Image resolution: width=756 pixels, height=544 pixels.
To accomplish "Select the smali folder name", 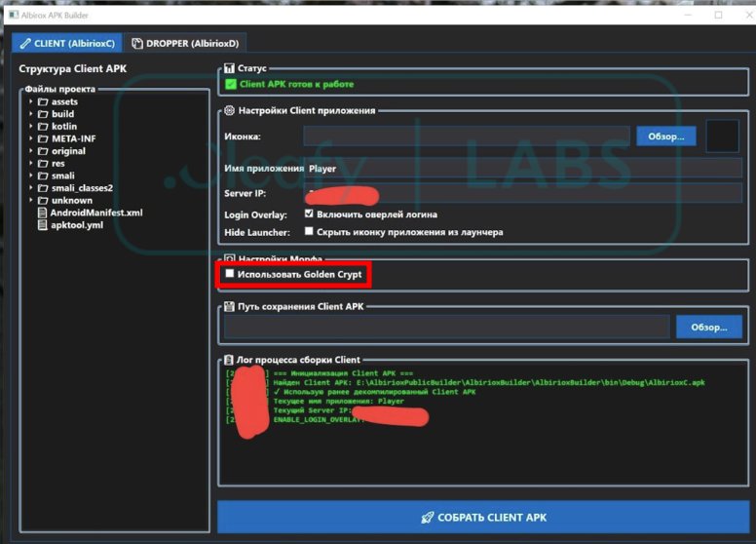I will click(62, 176).
